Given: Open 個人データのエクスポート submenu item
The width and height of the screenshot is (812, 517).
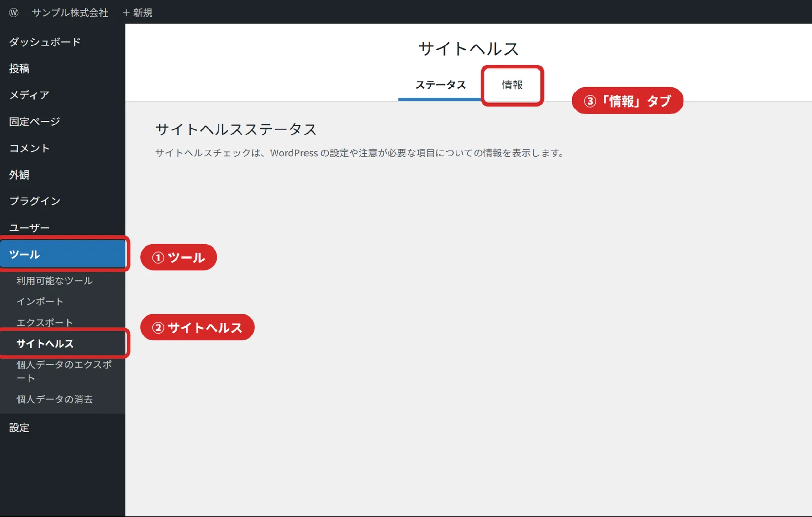Looking at the screenshot, I should (x=63, y=371).
